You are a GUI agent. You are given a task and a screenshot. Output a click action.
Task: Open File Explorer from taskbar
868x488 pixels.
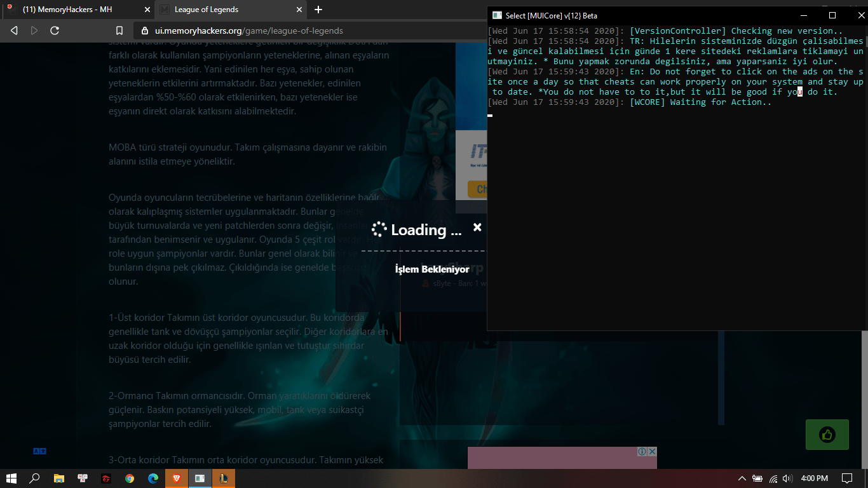(x=58, y=478)
